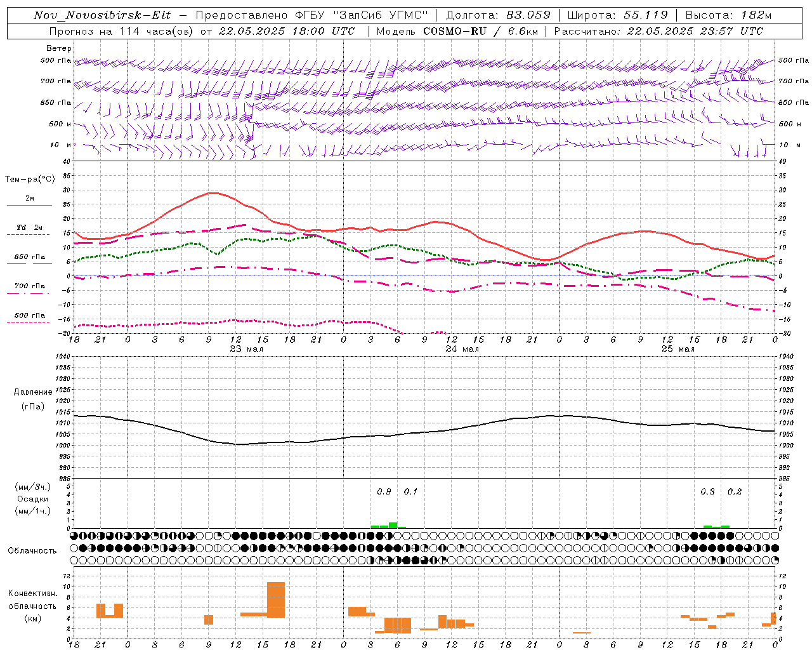Screen dimensions: 812x650
Task: Click the longitude value Долгота: 83.059
Action: click(x=499, y=15)
